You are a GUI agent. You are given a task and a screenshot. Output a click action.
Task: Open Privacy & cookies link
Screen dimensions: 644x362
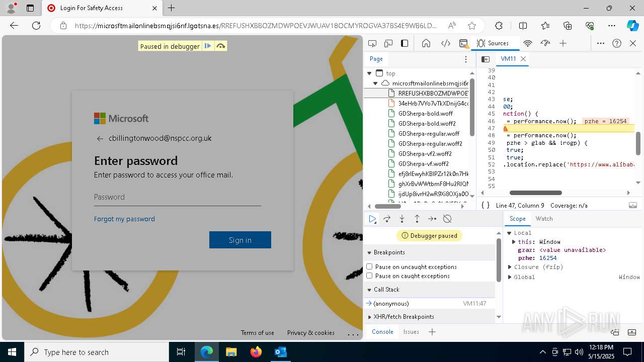(x=310, y=333)
